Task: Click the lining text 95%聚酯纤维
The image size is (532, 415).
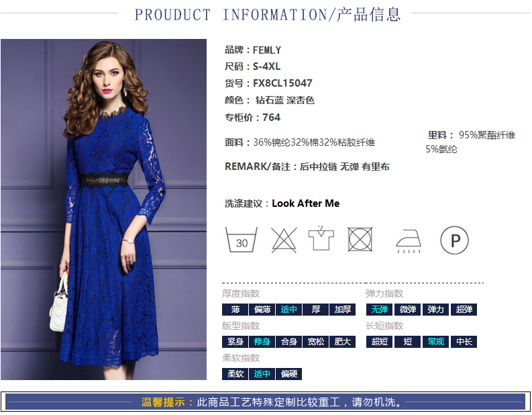Action: 487,135
